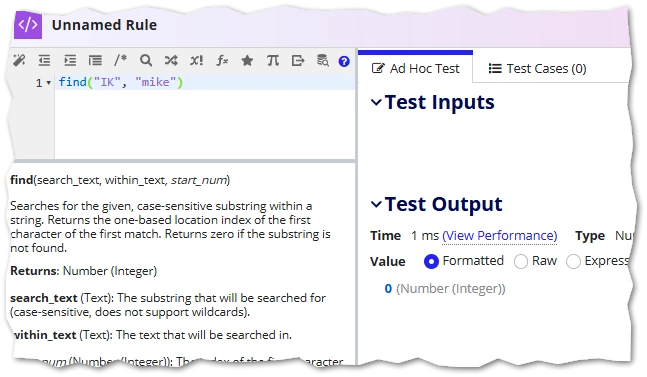Click the database search query icon
The image size is (647, 377).
coord(323,61)
